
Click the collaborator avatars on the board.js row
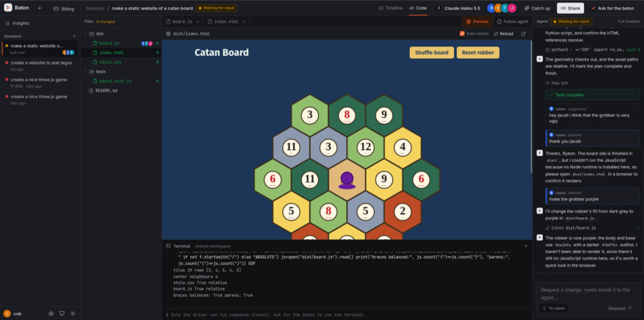click(147, 43)
